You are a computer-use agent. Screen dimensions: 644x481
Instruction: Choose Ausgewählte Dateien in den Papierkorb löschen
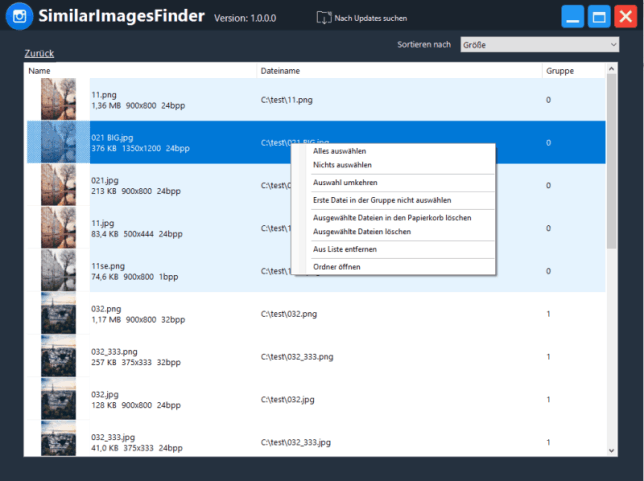[x=391, y=217]
